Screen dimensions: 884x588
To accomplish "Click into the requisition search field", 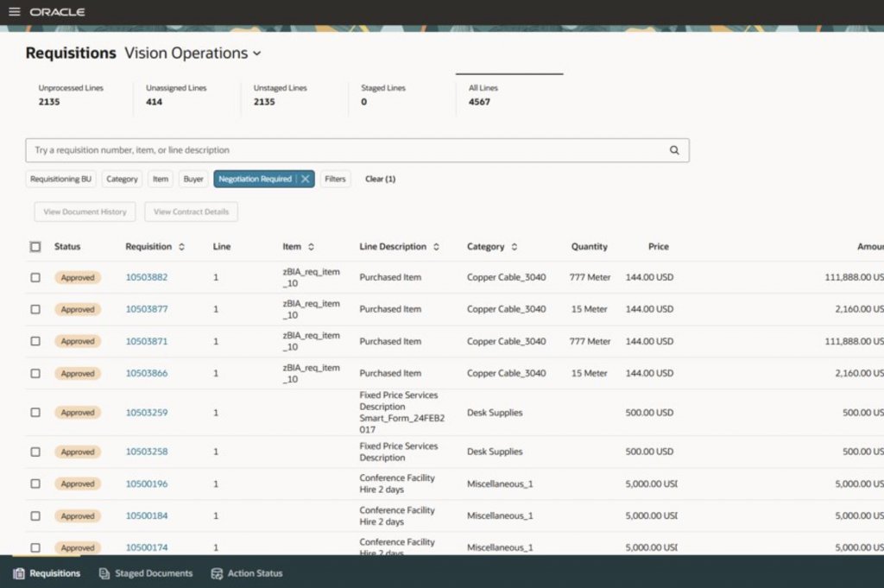I will coord(345,150).
